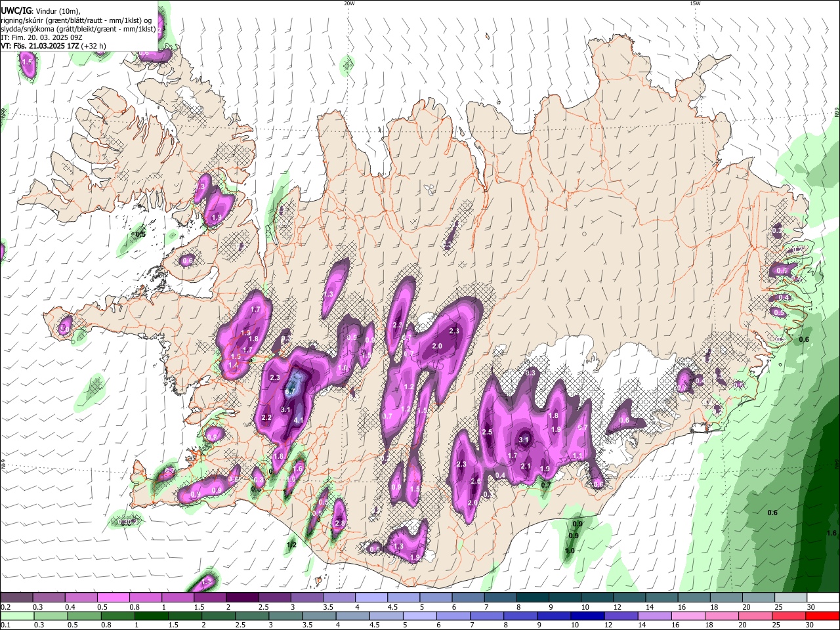The height and width of the screenshot is (630, 840).
Task: Click the 20 swatch in the upper legend row
Action: pos(759,598)
